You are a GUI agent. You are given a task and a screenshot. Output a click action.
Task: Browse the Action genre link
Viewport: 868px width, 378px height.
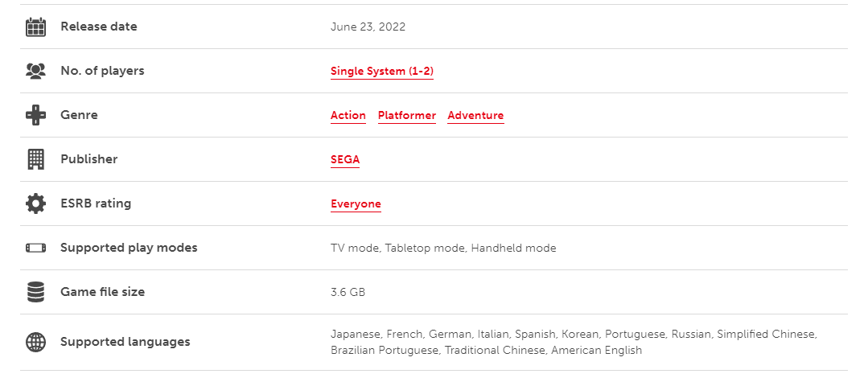point(348,115)
